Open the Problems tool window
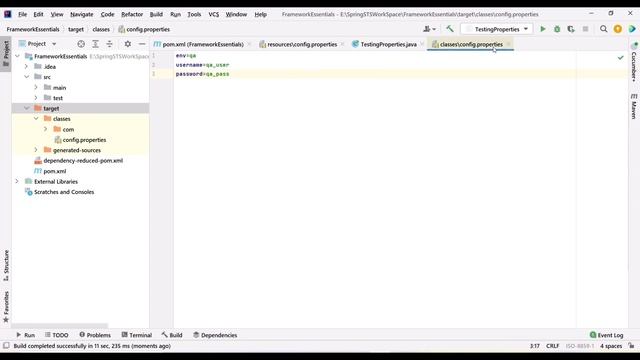Viewport: 640px width, 360px height. 95,335
